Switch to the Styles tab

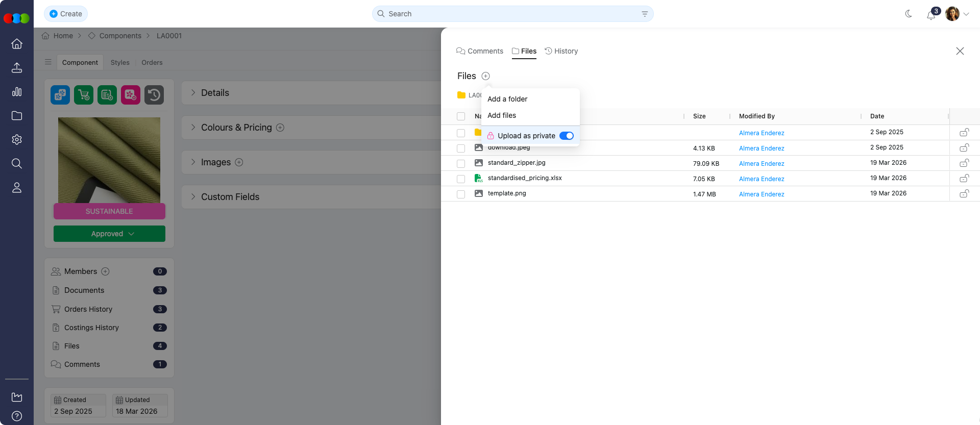tap(120, 62)
